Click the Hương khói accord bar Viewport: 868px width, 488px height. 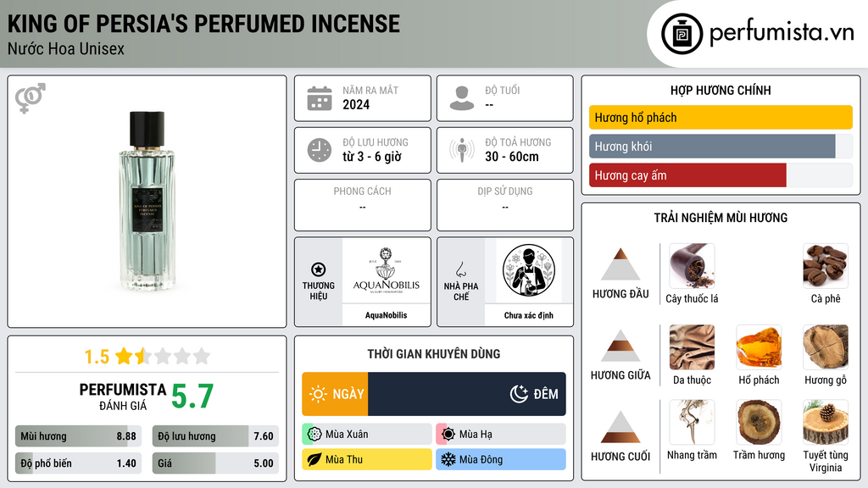(721, 146)
